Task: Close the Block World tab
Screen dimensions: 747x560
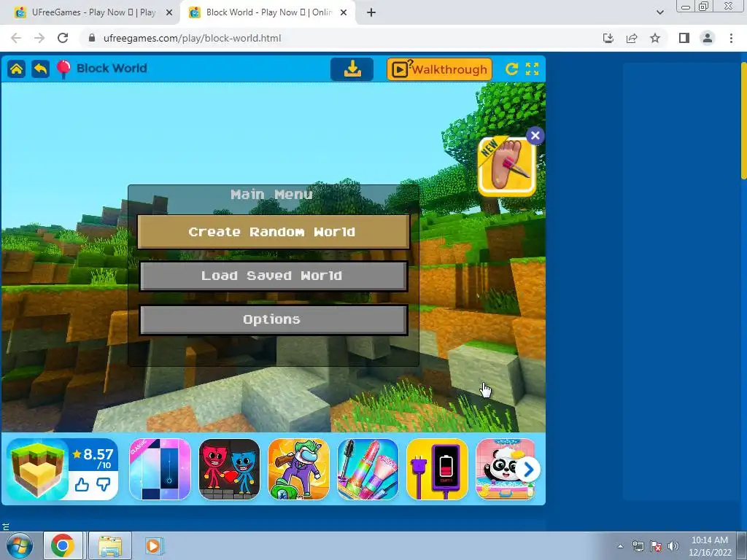Action: pyautogui.click(x=343, y=13)
